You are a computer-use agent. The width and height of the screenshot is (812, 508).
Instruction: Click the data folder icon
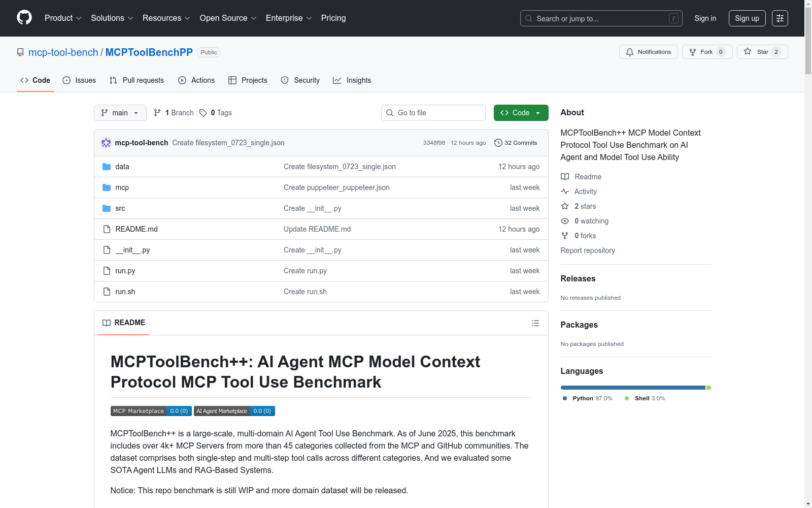tap(107, 167)
